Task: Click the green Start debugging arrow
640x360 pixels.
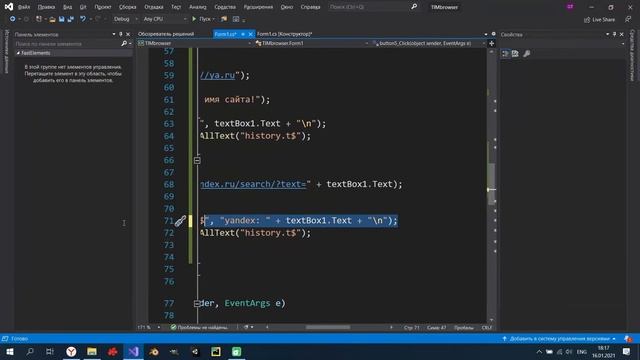Action: pos(194,19)
